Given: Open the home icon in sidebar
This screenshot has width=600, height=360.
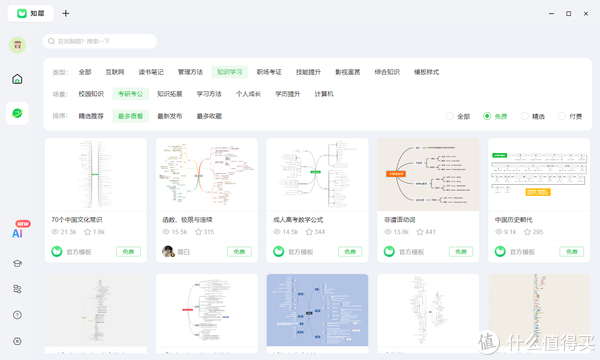Looking at the screenshot, I should tap(17, 79).
